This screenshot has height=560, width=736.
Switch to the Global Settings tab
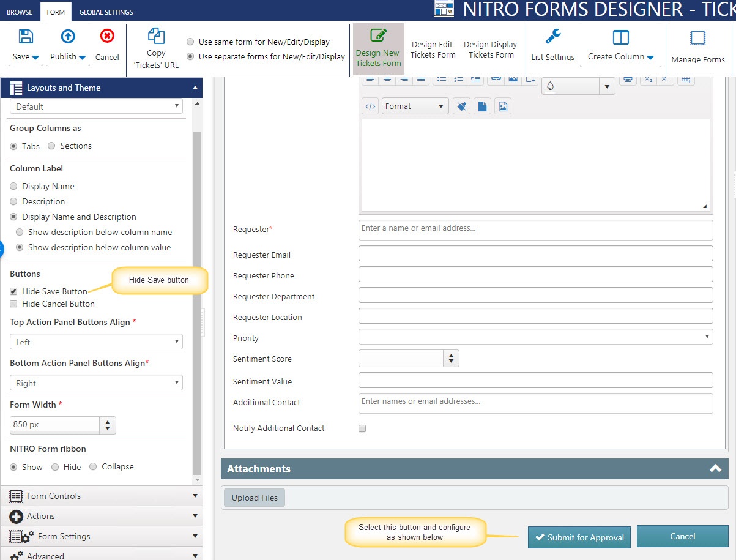click(x=106, y=12)
